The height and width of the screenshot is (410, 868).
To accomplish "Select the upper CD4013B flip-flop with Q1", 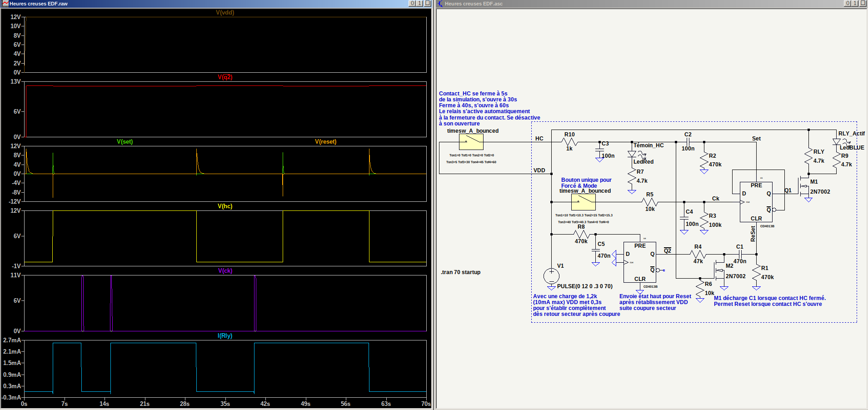I will 756,202.
